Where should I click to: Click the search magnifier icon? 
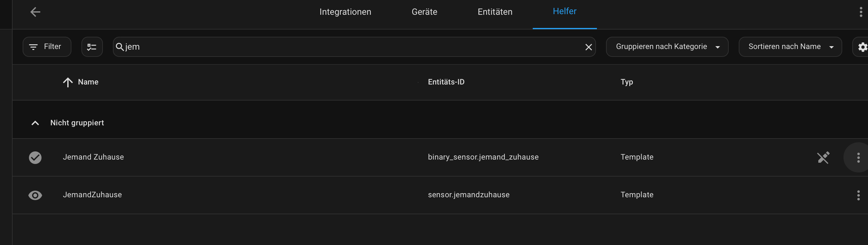pyautogui.click(x=120, y=47)
